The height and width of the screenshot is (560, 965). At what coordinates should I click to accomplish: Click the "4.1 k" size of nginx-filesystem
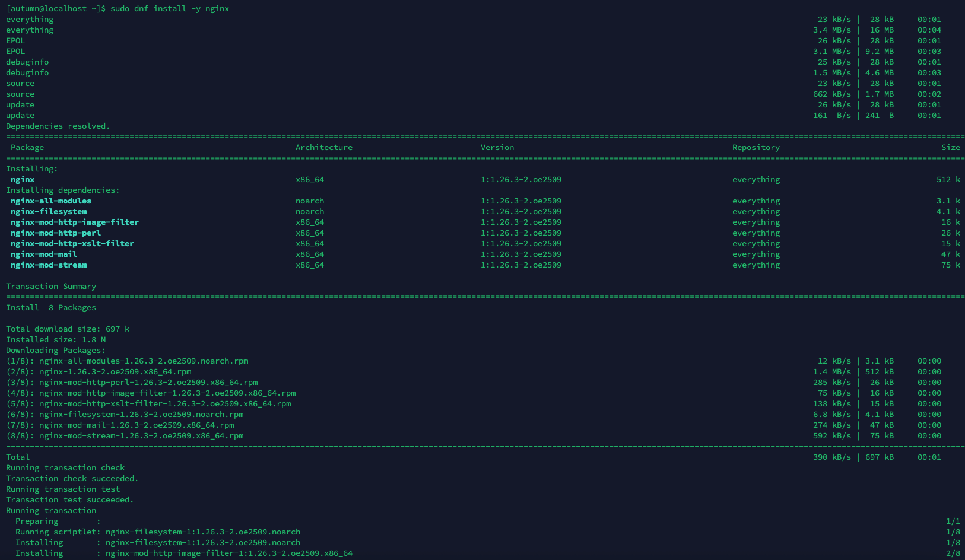(x=948, y=212)
